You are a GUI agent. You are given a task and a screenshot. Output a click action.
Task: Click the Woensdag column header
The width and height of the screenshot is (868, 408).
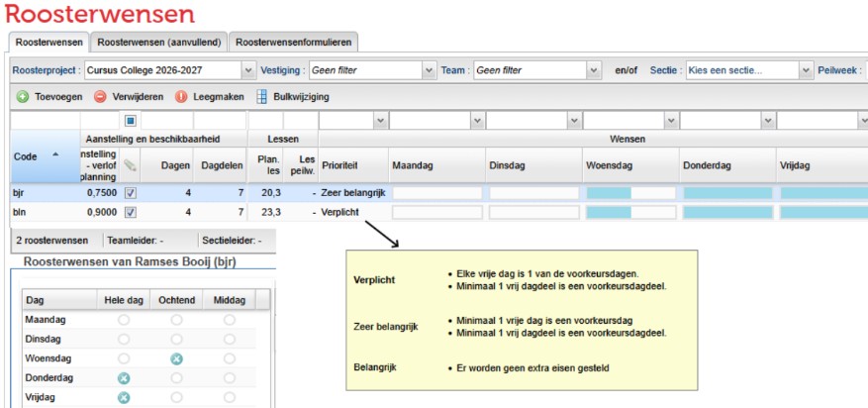[x=630, y=165]
